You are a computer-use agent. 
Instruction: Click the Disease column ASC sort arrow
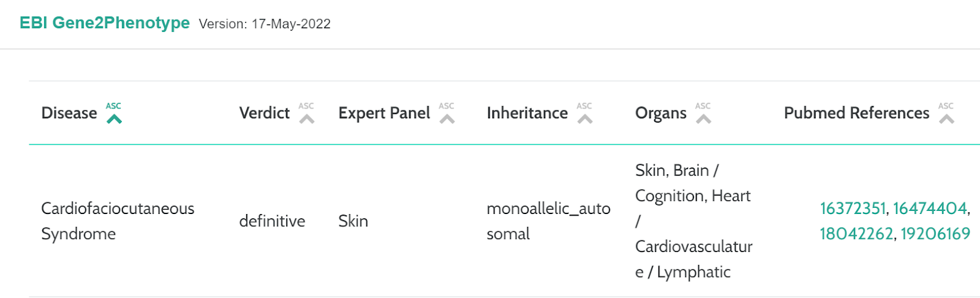pos(114,113)
